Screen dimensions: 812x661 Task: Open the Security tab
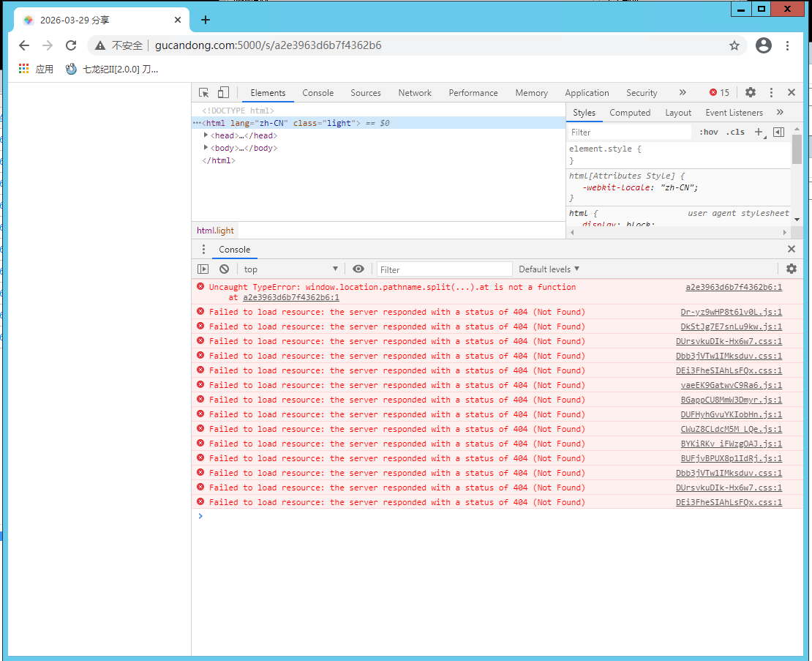tap(642, 93)
